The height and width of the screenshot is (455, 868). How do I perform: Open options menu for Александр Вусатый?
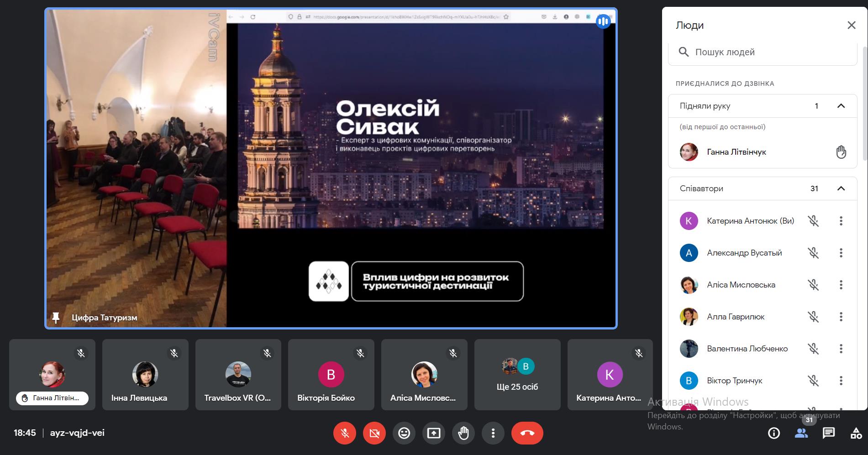[x=841, y=253]
